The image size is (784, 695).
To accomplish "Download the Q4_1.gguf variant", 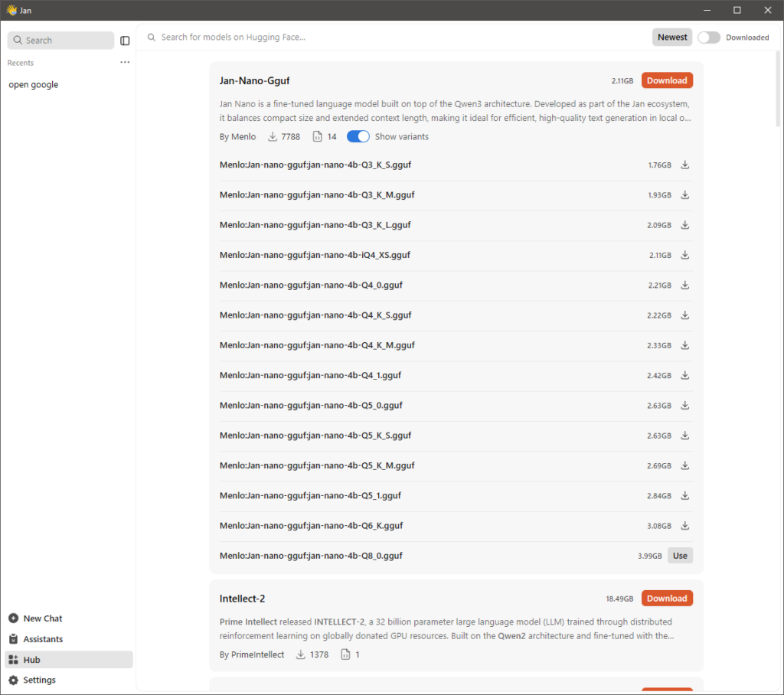I will coord(685,375).
